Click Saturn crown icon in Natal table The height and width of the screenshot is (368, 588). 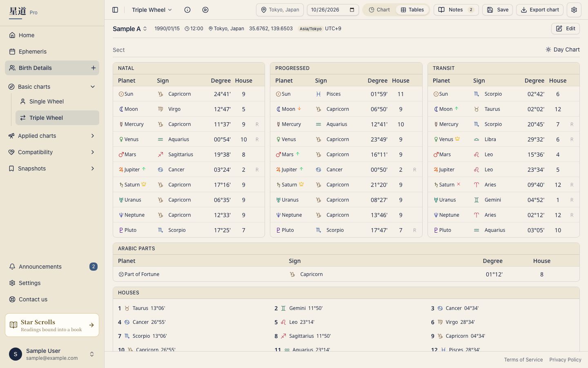tap(144, 184)
